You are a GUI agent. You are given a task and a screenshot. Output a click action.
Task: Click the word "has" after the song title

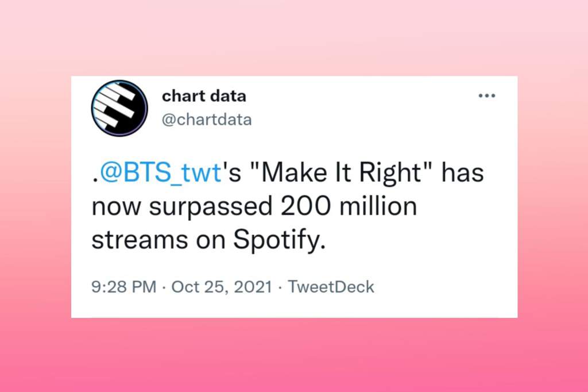pyautogui.click(x=463, y=172)
